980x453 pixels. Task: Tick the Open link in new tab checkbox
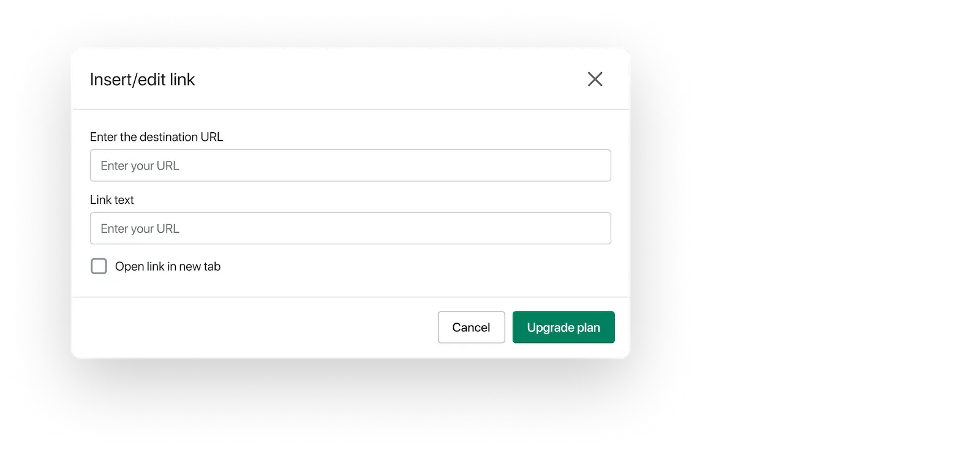tap(99, 266)
